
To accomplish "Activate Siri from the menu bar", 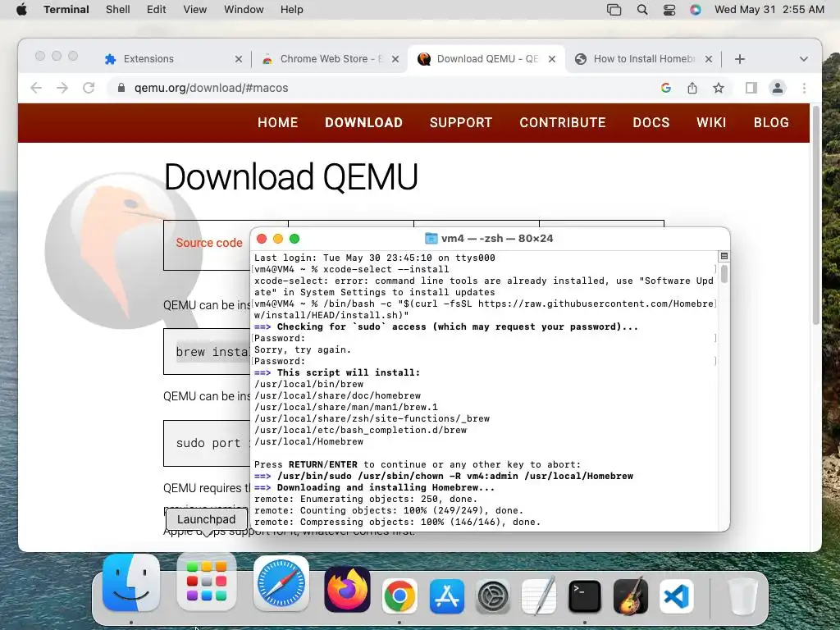I will (696, 10).
